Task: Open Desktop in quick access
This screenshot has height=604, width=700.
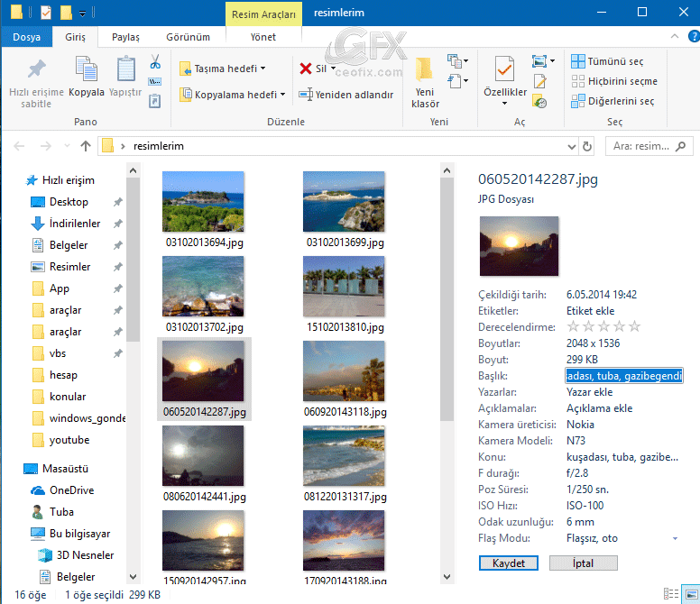Action: point(69,202)
